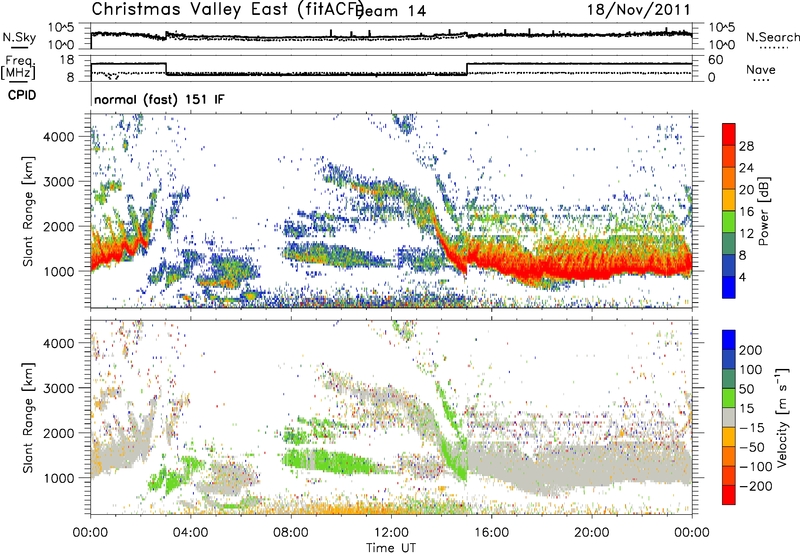Click the green section of power colorbar near 12
The image size is (800, 554).
click(x=729, y=222)
